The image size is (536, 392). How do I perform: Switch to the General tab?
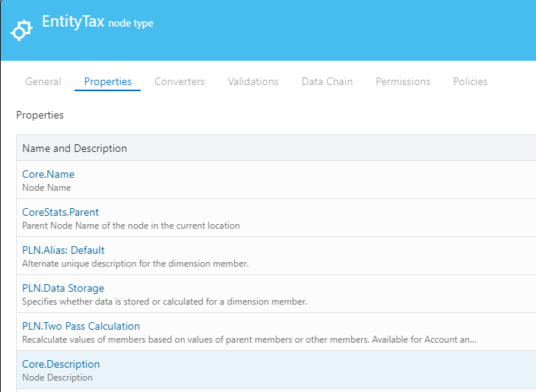point(43,81)
